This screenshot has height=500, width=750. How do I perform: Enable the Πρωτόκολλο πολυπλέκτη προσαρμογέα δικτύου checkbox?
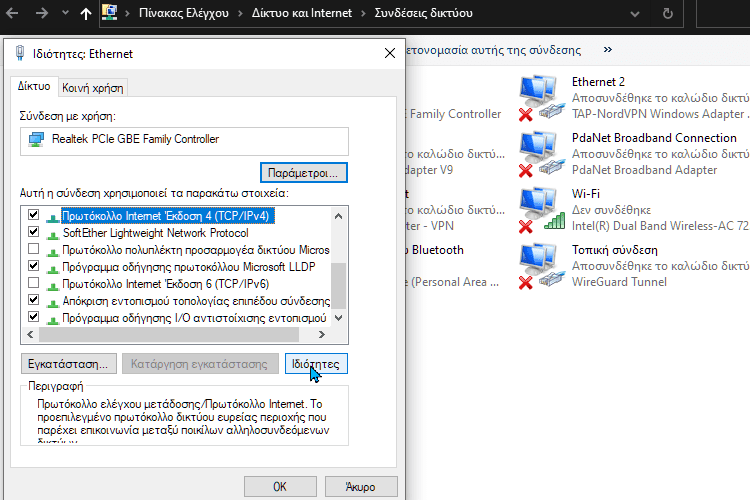click(33, 249)
